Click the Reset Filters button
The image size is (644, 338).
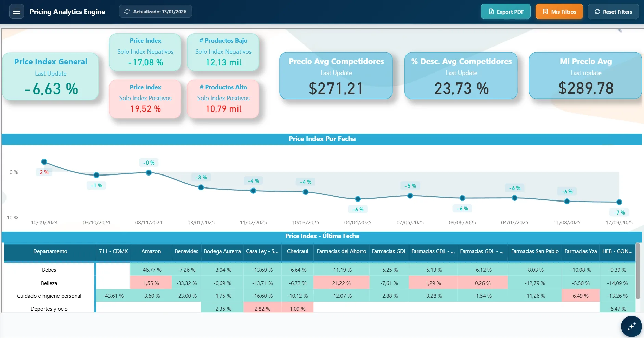[613, 12]
